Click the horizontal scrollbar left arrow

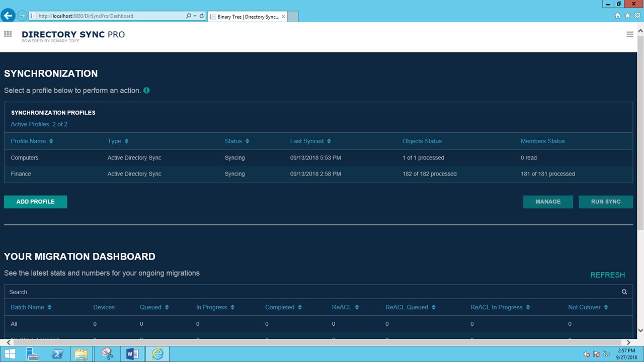tap(8, 342)
